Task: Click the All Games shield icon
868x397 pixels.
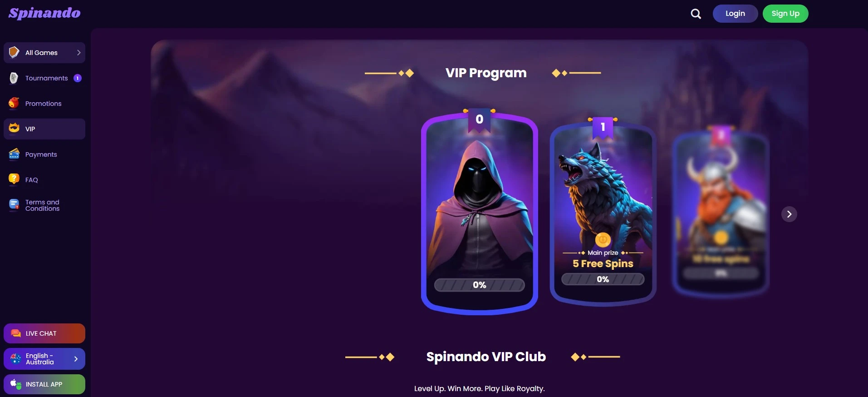Action: 14,52
